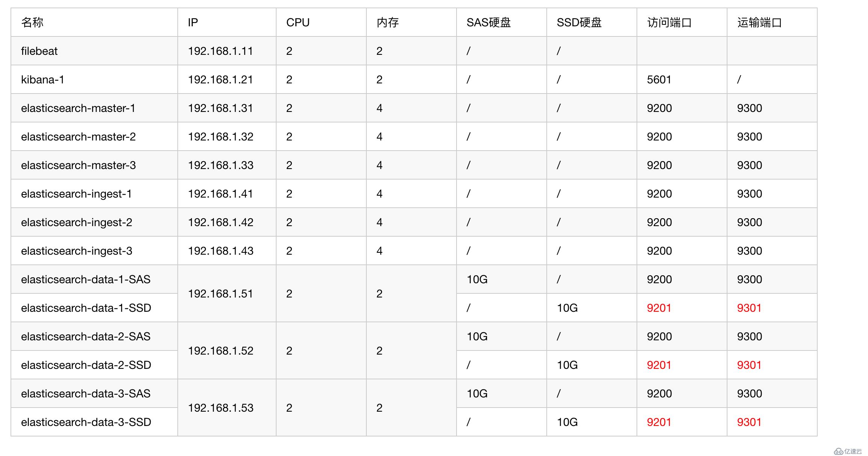
Task: Click IP address 192.168.1.53
Action: point(221,408)
